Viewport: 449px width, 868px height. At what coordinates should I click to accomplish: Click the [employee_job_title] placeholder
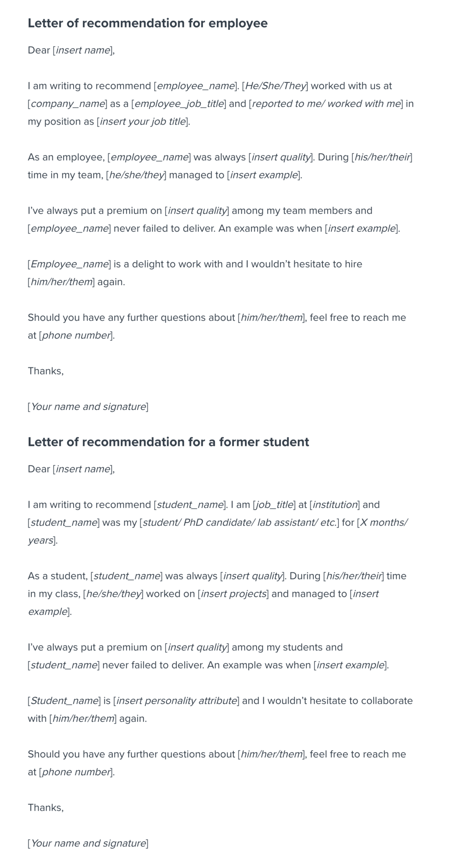pos(179,104)
